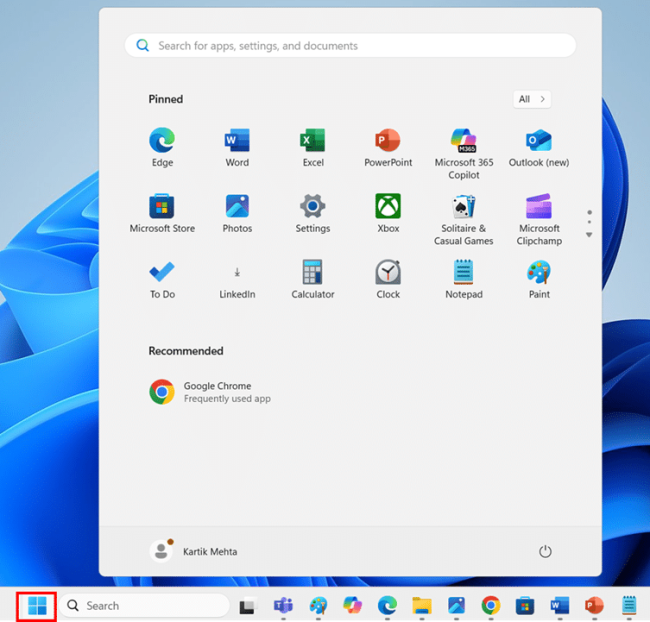Viewport: 650px width, 622px height.
Task: Launch PowerPoint from pinned apps
Action: (388, 147)
